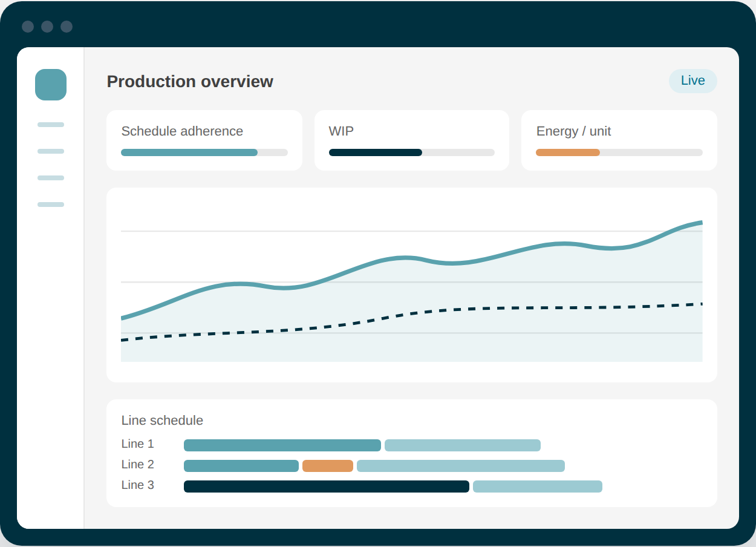756x547 pixels.
Task: Select the Line 1 row label
Action: [137, 444]
